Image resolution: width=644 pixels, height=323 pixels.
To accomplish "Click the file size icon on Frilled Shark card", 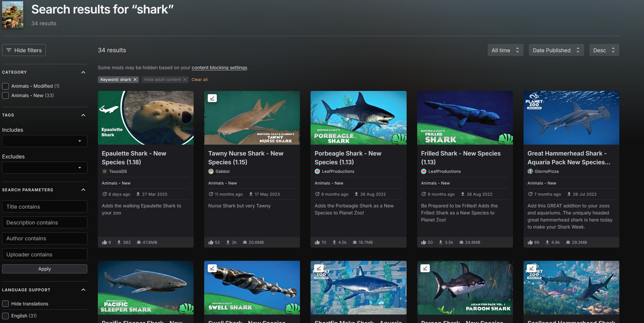I will tap(461, 242).
